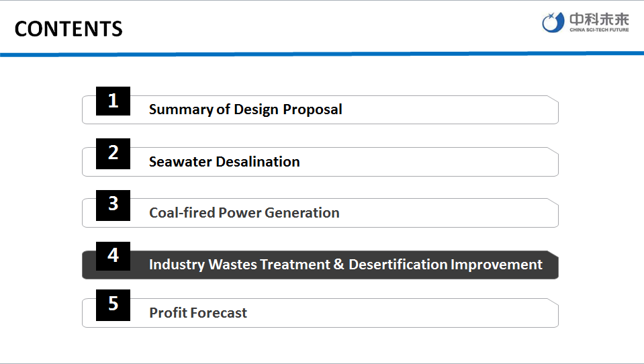Viewport: 644px width, 364px height.
Task: Click the number 3 section badge
Action: (x=113, y=204)
